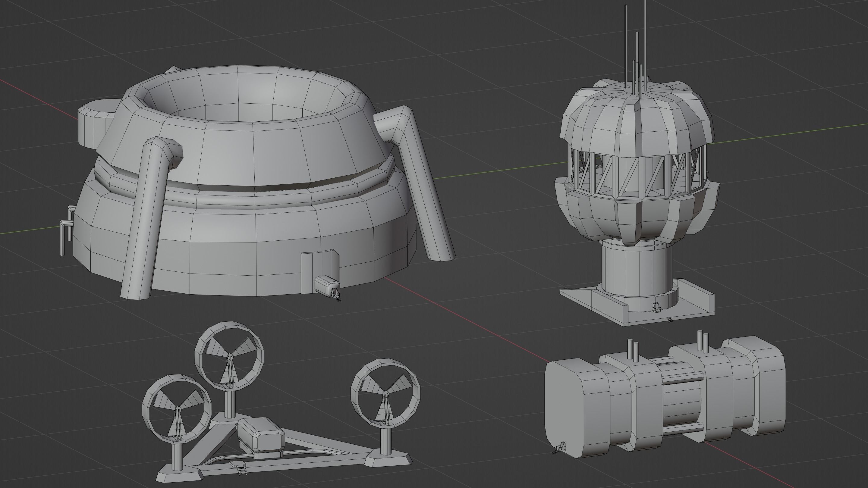The height and width of the screenshot is (488, 868).
Task: Select the rear turbine fan ring
Action: [x=229, y=356]
